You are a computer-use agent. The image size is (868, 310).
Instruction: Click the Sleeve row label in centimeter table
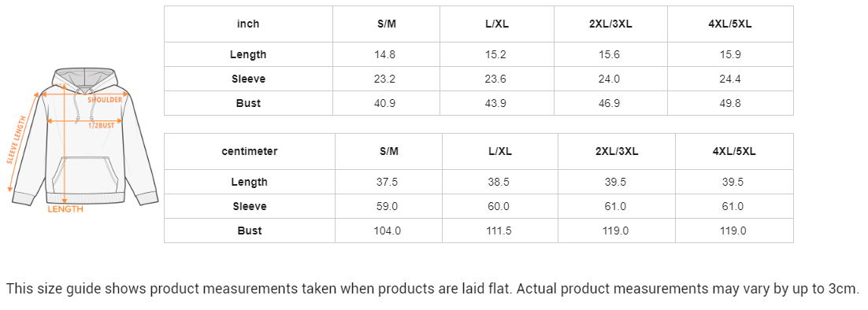250,206
